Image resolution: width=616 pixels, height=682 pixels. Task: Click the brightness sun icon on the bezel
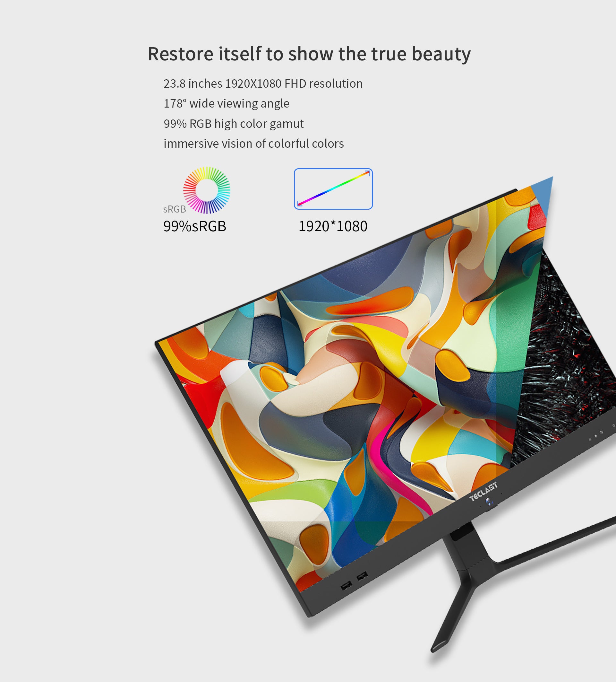pos(590,440)
